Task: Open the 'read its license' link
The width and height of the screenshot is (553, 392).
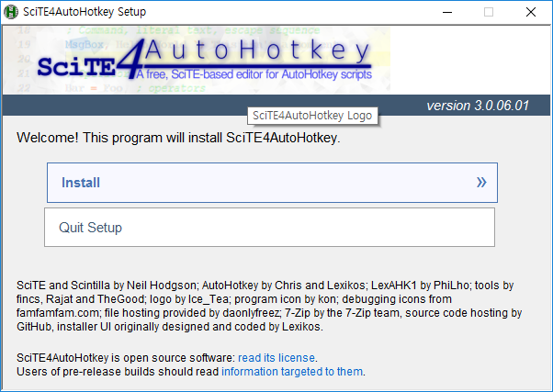Action: [276, 358]
